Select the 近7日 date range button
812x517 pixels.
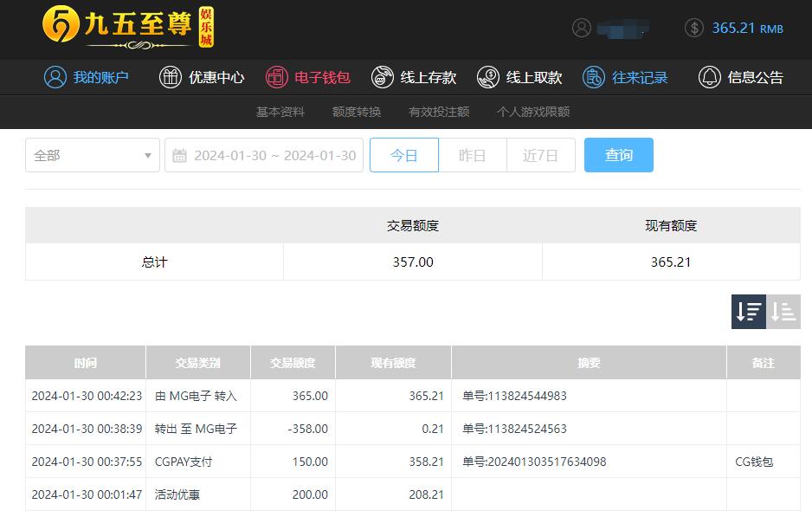[541, 155]
